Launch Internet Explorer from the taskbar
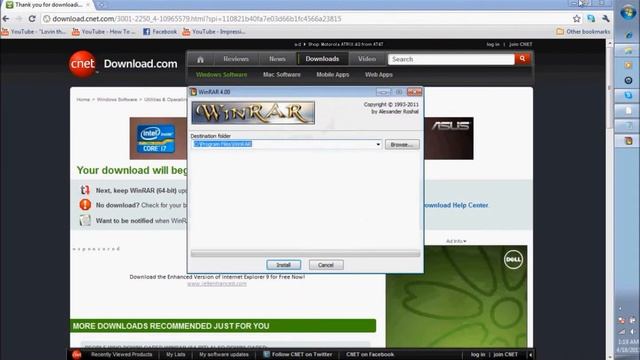The width and height of the screenshot is (640, 360). point(628,36)
